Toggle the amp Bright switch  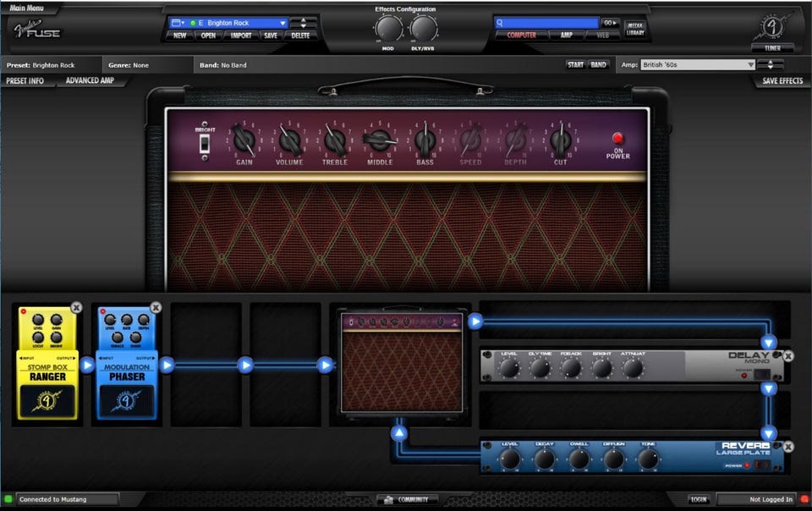(205, 143)
